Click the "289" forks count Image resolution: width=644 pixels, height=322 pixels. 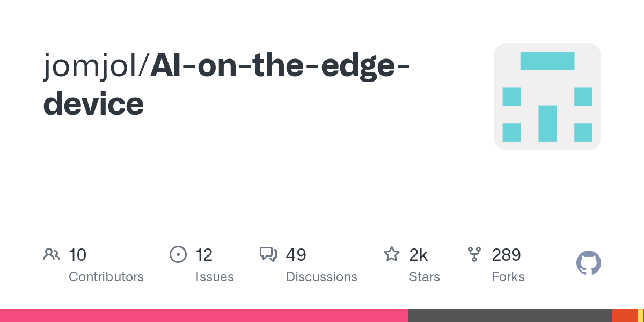507,255
